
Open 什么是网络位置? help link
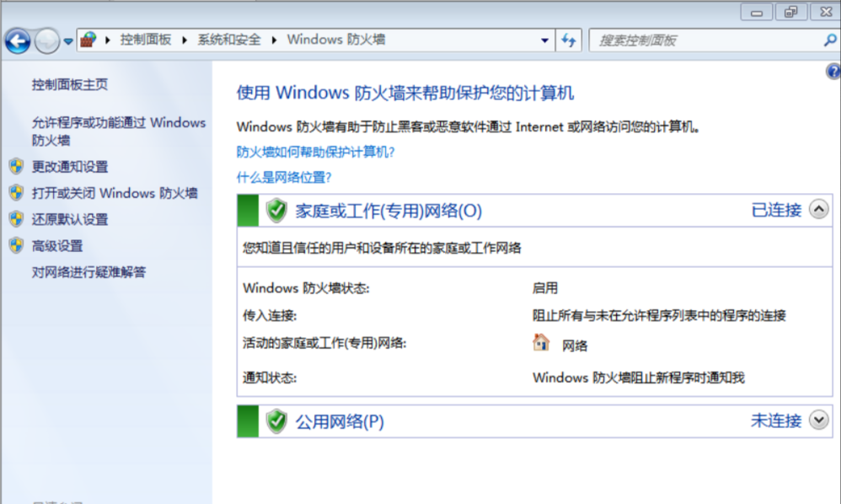284,178
